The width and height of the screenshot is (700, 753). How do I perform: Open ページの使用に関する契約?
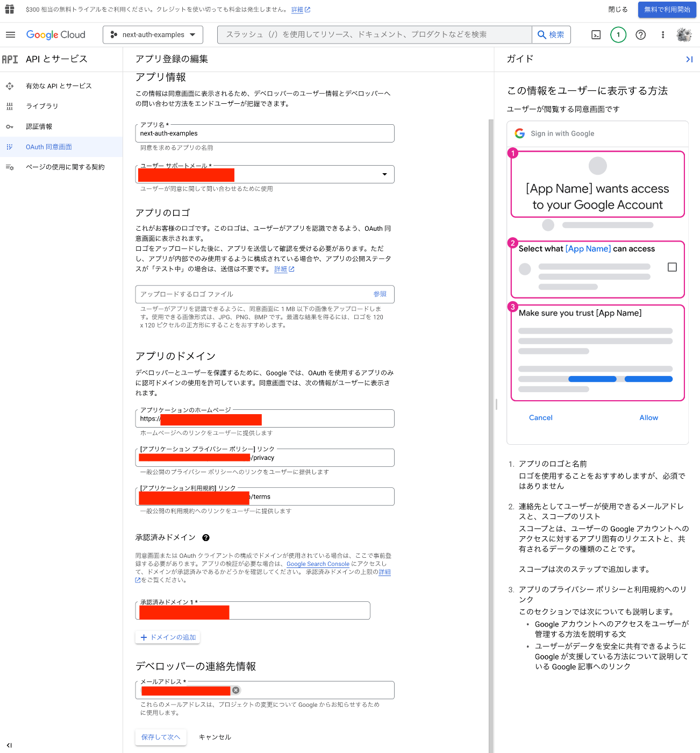point(65,167)
